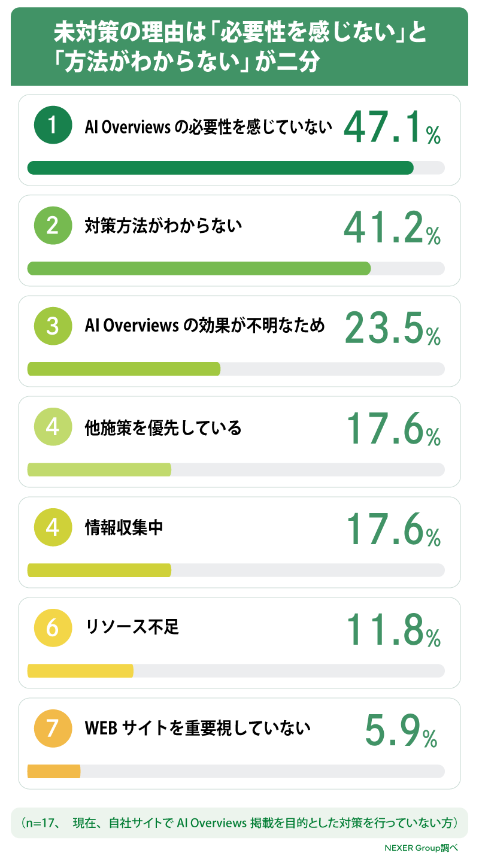Screen dimensions: 479x868
Task: Click the green title header banner
Action: click(239, 47)
